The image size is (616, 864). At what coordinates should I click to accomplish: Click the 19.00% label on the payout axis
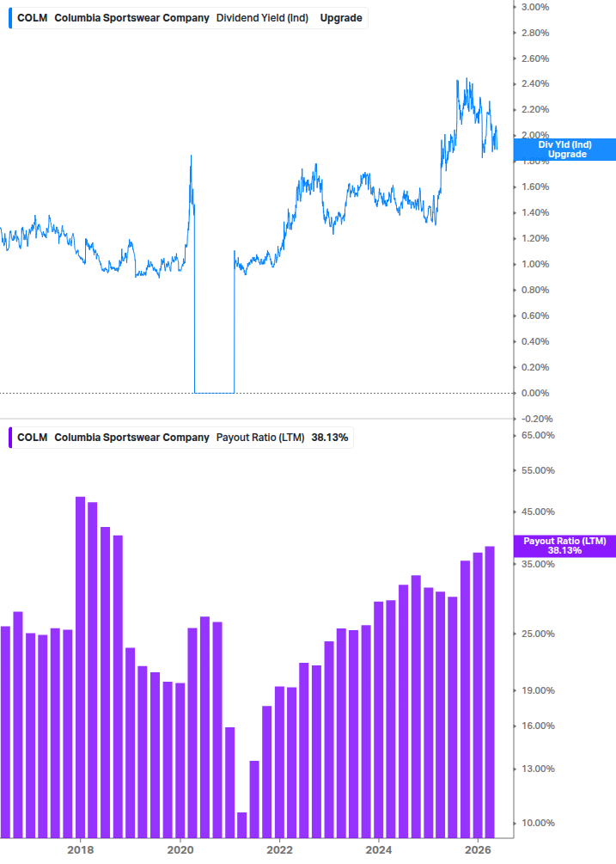pyautogui.click(x=538, y=690)
